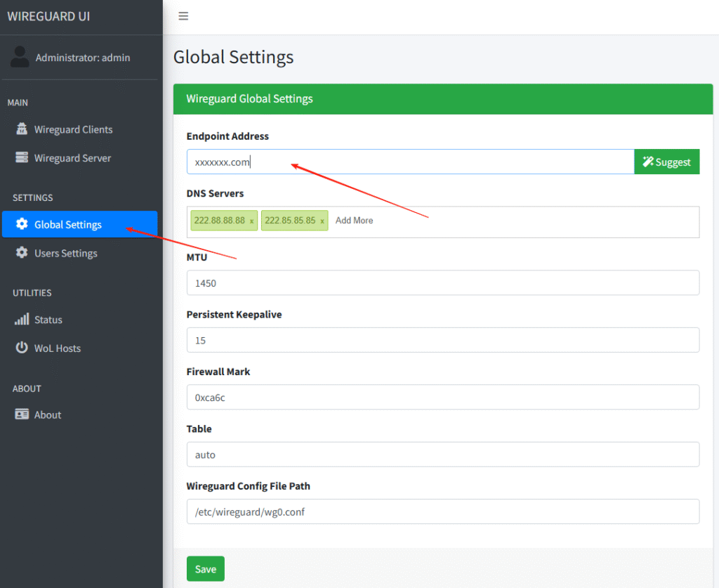Image resolution: width=719 pixels, height=588 pixels.
Task: Open the Wireguard Clients page
Action: [73, 129]
